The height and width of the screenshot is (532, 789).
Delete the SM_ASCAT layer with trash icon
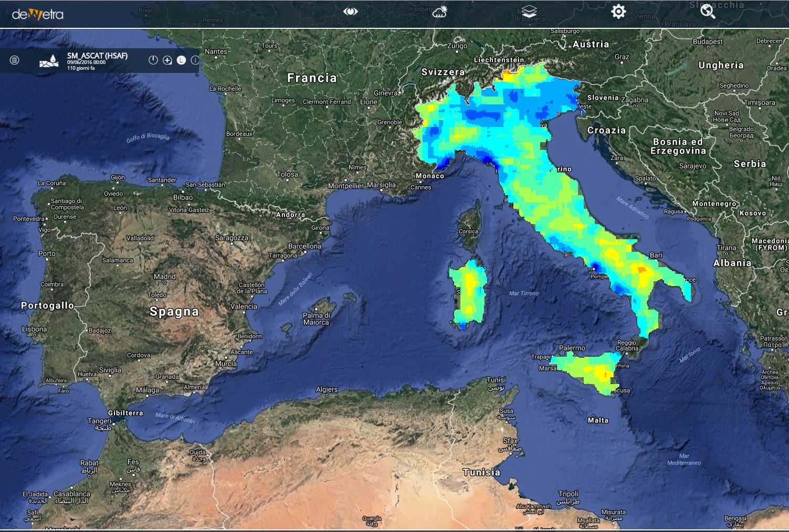(15, 60)
